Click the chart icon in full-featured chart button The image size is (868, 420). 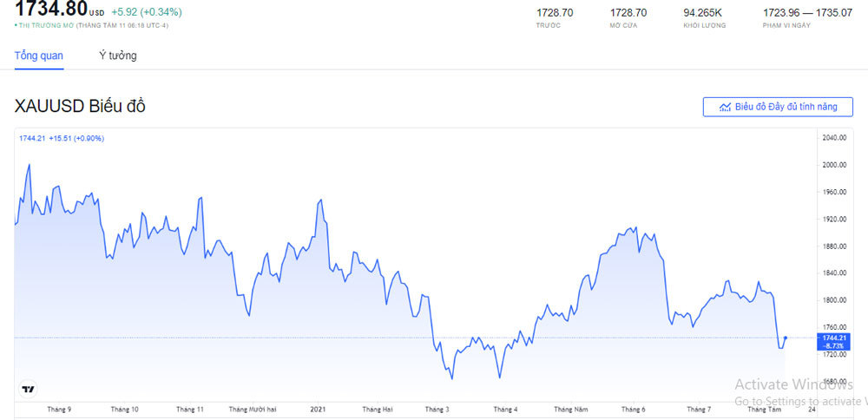coord(725,107)
